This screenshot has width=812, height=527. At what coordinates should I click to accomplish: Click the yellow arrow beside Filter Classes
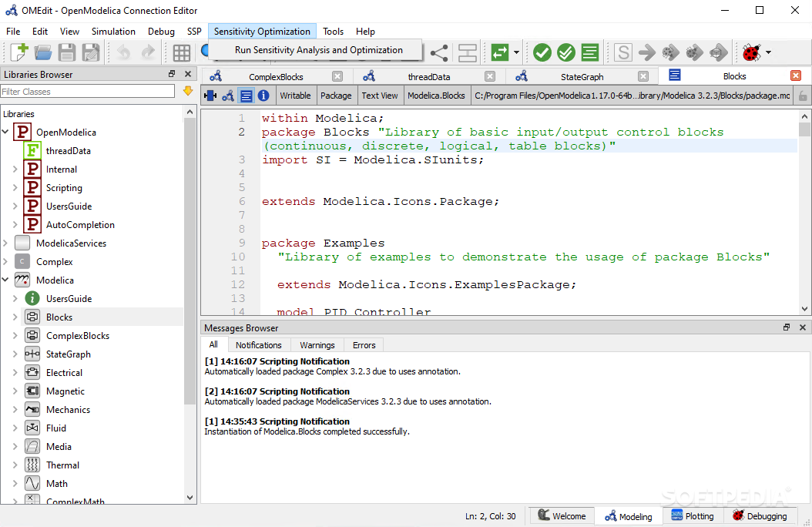[x=188, y=91]
